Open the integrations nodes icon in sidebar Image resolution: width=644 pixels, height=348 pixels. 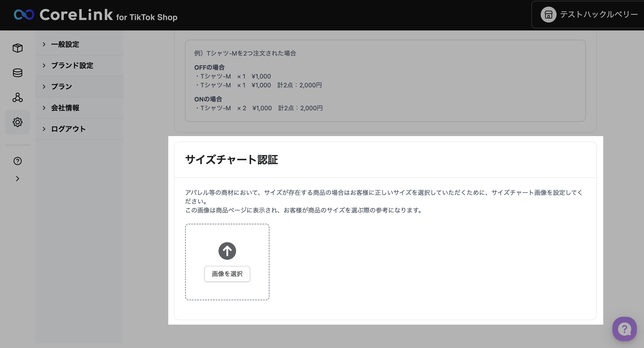pyautogui.click(x=17, y=97)
